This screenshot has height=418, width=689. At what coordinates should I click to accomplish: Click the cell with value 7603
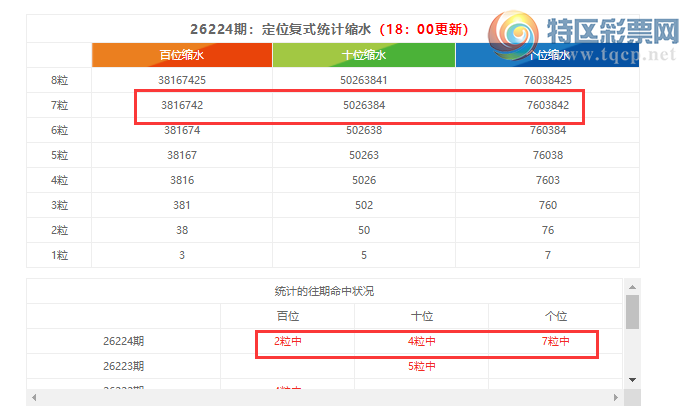click(548, 180)
